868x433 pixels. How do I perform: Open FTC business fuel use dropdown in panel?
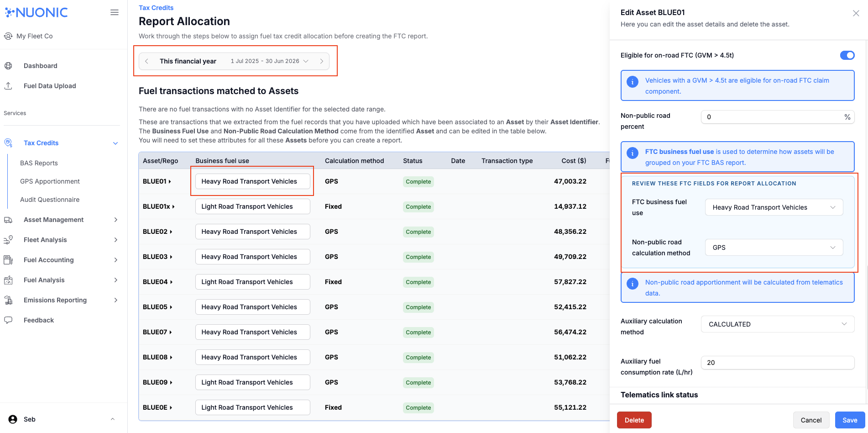point(774,207)
